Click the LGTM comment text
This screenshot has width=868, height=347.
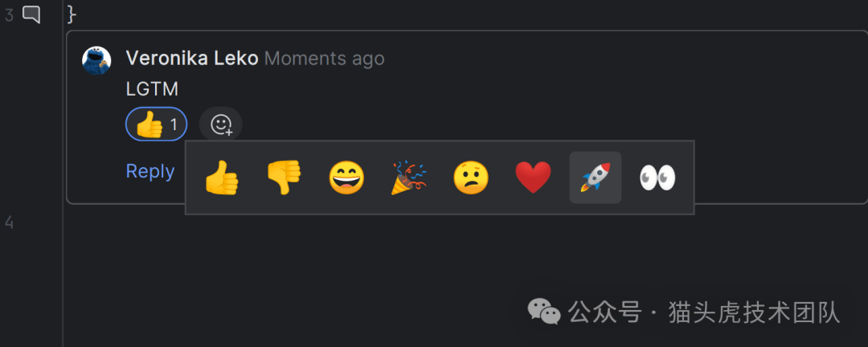click(152, 90)
